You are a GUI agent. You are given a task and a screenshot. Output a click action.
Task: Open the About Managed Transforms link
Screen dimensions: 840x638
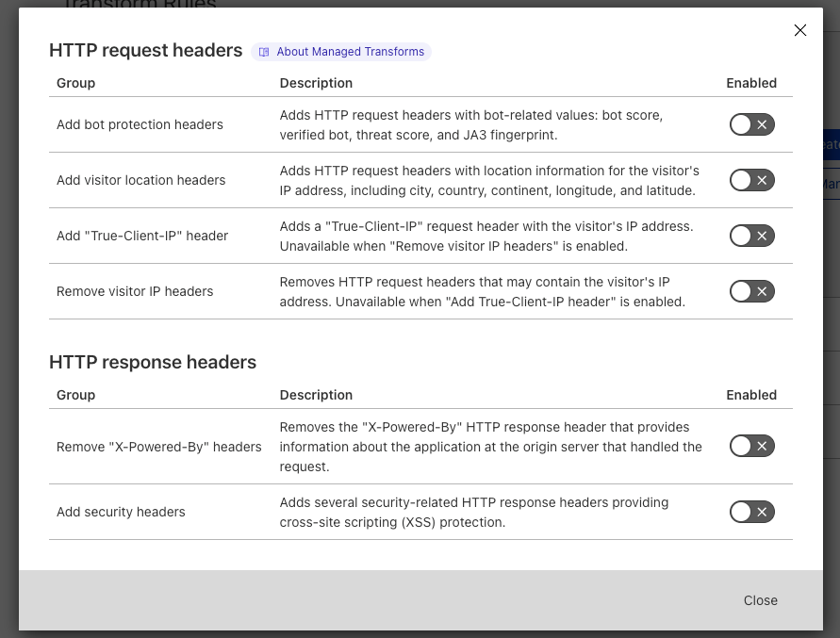(x=350, y=52)
